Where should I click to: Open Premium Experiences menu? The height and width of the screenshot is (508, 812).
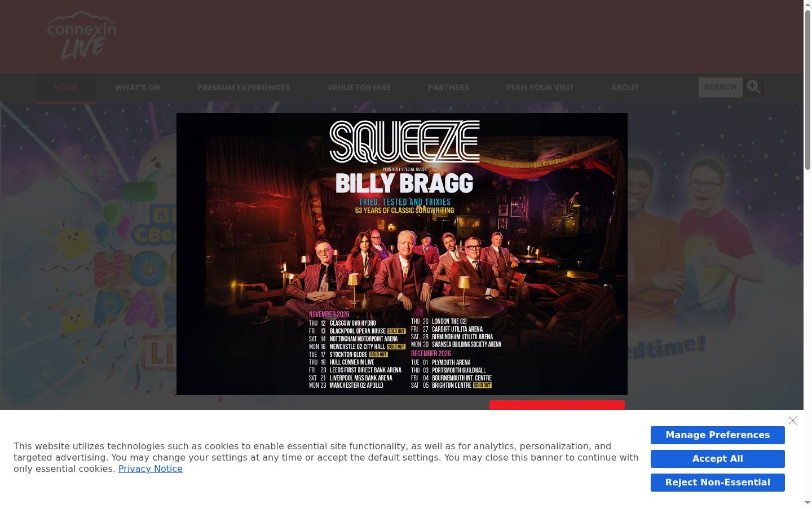click(244, 87)
